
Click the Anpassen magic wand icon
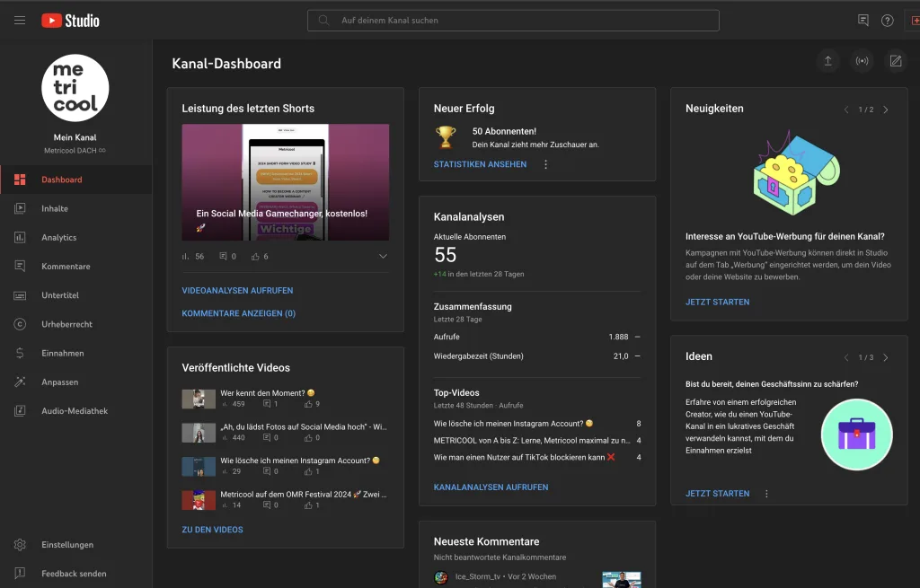(x=20, y=382)
